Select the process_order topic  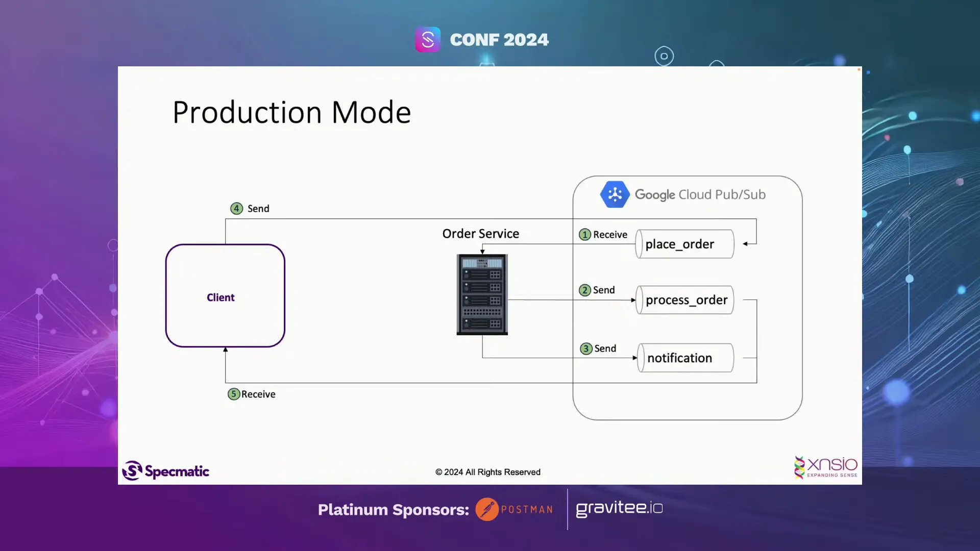(x=684, y=300)
